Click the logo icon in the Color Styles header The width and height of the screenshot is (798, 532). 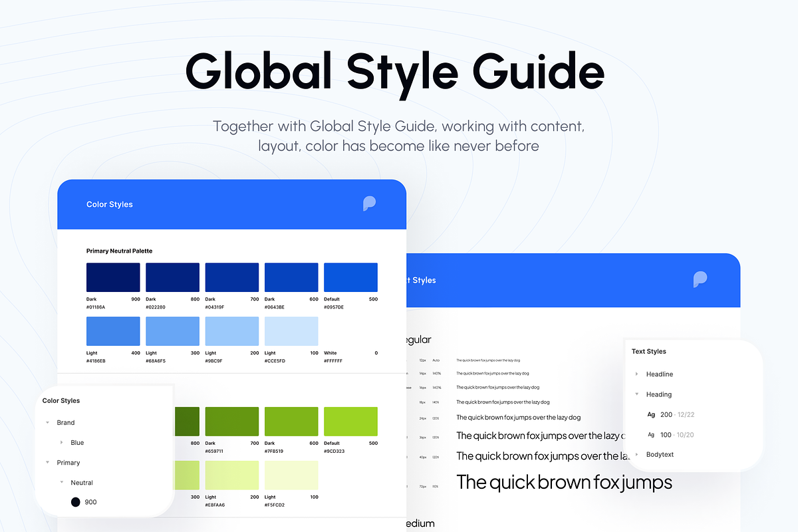point(370,203)
